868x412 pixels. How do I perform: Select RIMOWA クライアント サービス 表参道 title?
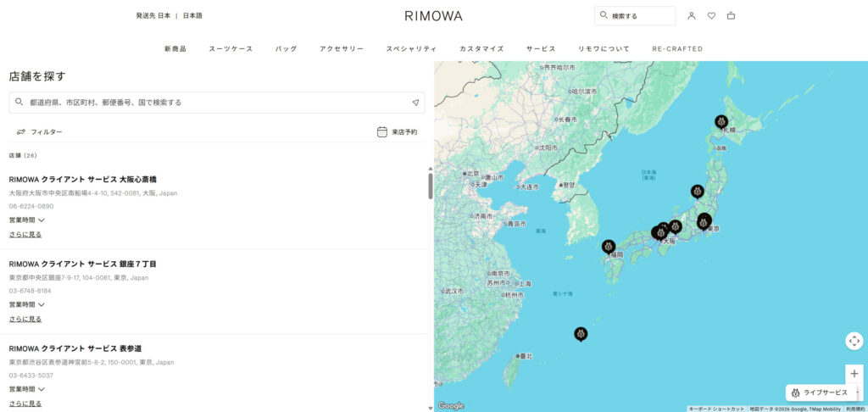pos(75,349)
